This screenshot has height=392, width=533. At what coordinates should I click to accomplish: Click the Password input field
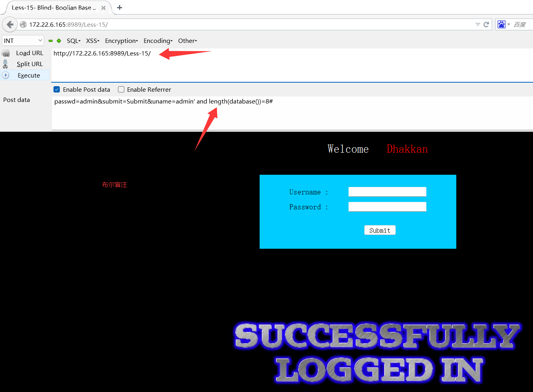(387, 207)
